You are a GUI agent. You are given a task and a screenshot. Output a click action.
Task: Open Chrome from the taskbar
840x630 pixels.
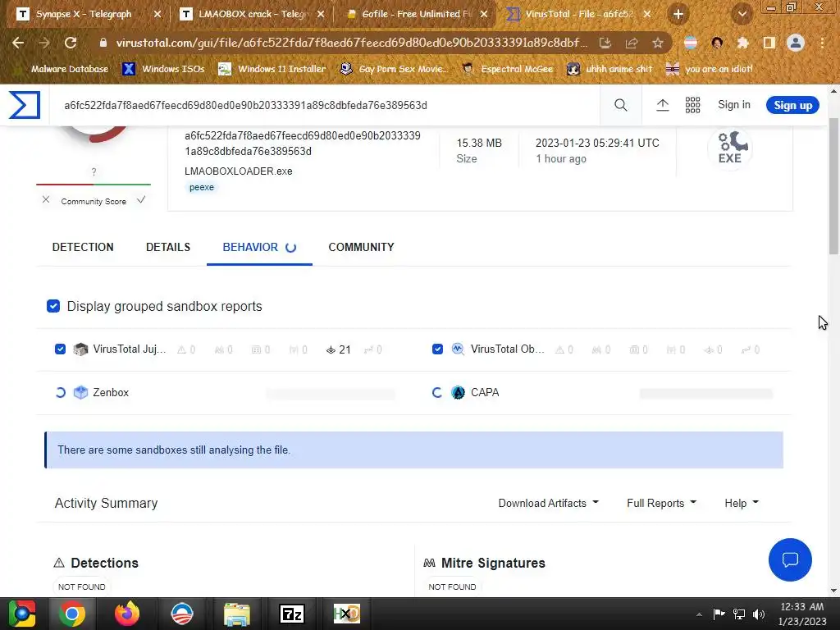(x=72, y=614)
